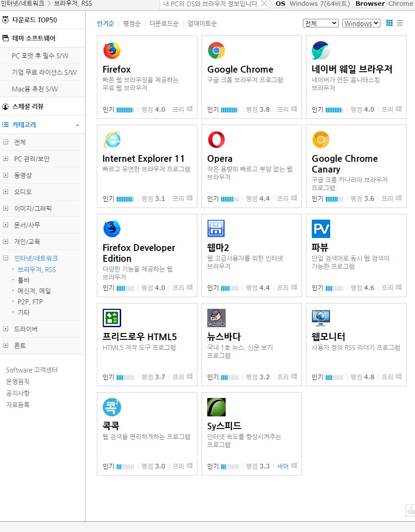Click 콕콕 popularity bar
This screenshot has width=415, height=532.
click(125, 467)
